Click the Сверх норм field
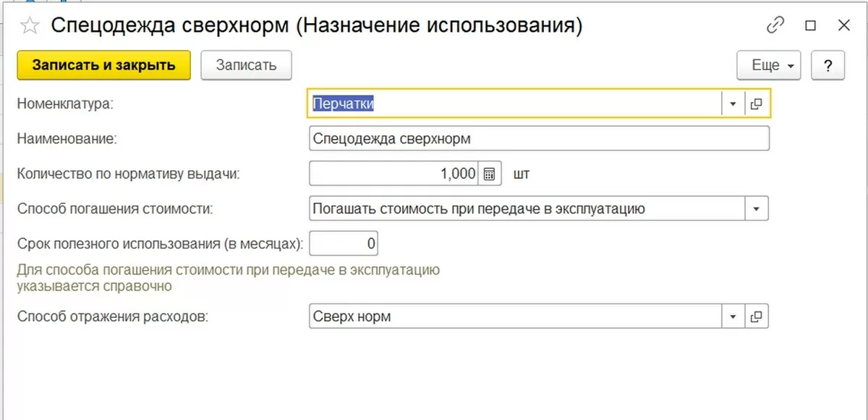The width and height of the screenshot is (868, 420). 515,316
